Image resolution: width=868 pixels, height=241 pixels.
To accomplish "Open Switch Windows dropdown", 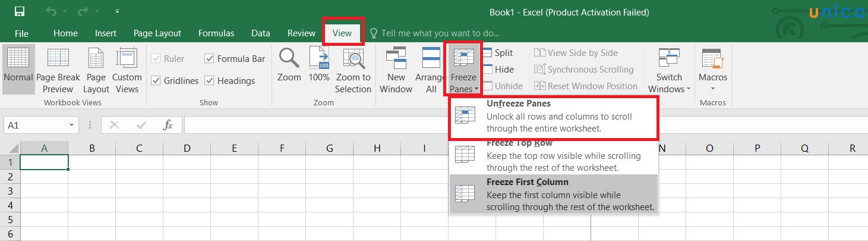I will (x=669, y=70).
